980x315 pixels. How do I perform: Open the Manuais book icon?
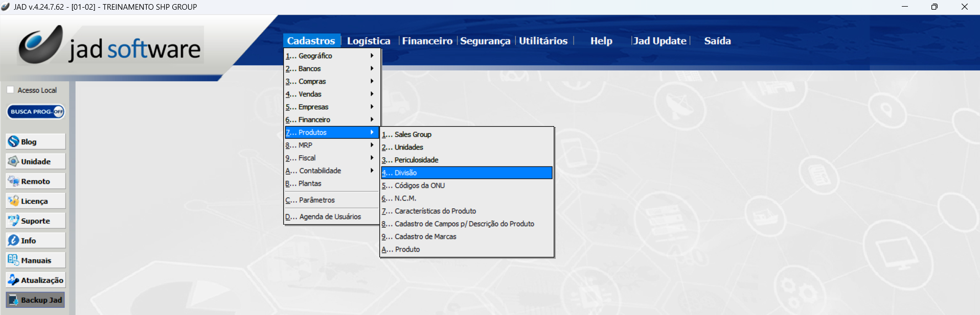[x=14, y=260]
